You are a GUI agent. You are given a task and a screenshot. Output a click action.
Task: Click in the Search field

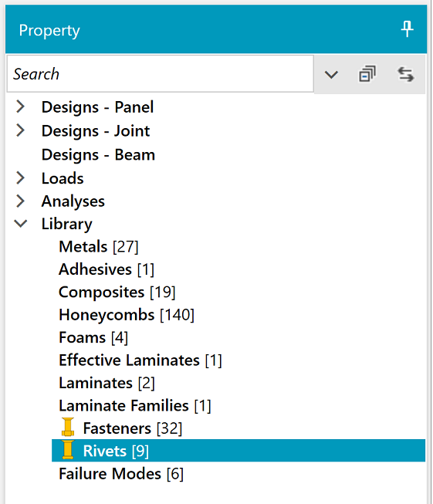[160, 74]
